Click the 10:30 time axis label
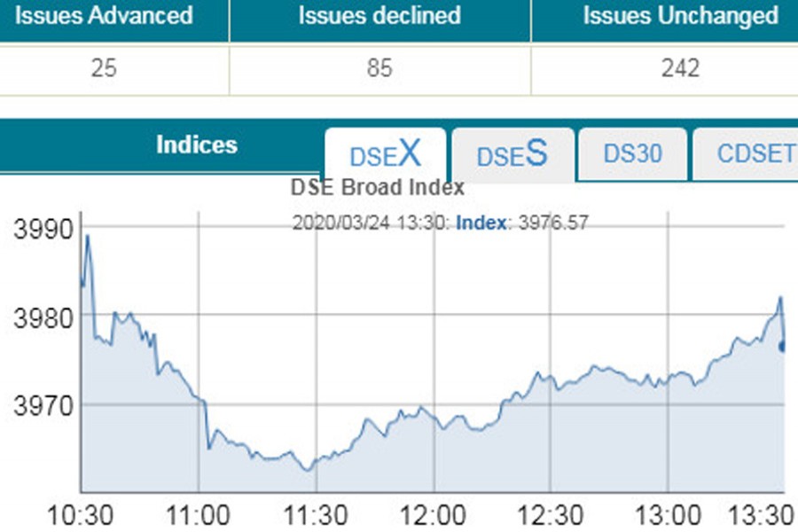The width and height of the screenshot is (798, 532). pos(80,515)
